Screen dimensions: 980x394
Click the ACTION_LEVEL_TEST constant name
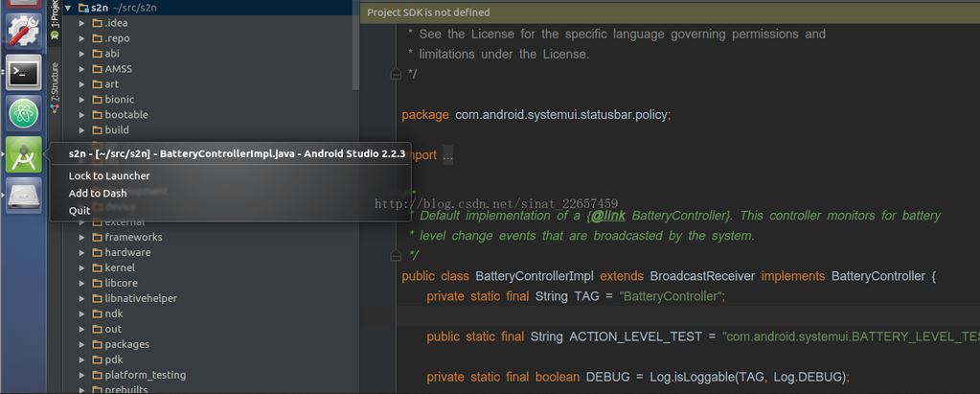636,337
